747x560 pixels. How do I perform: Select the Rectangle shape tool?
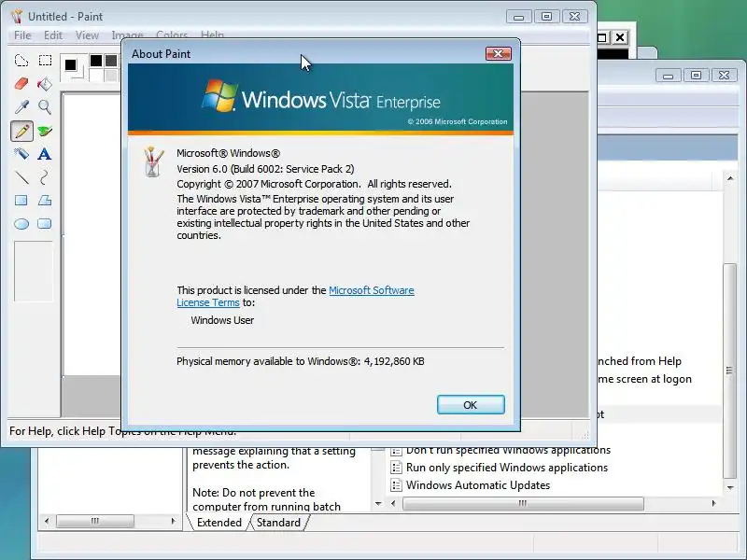pyautogui.click(x=21, y=201)
